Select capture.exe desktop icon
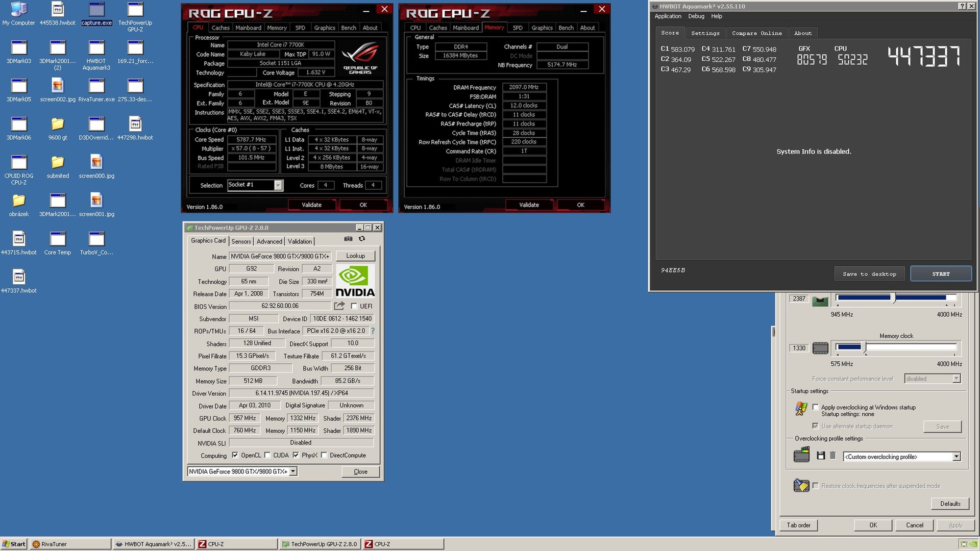This screenshot has width=980, height=551. point(96,14)
